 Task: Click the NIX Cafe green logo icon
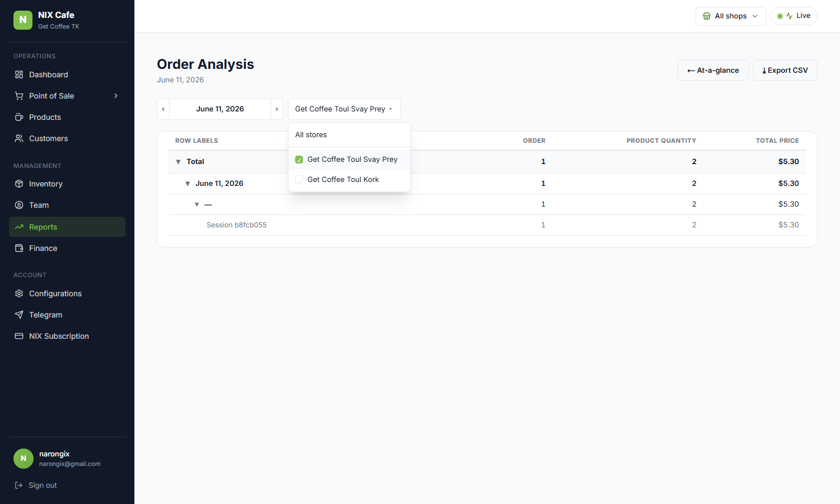coord(23,20)
